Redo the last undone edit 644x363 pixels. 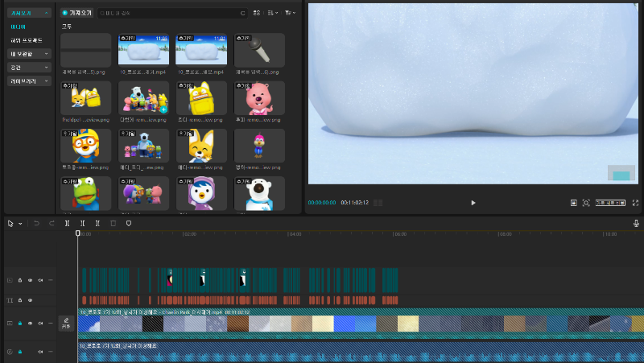point(52,224)
